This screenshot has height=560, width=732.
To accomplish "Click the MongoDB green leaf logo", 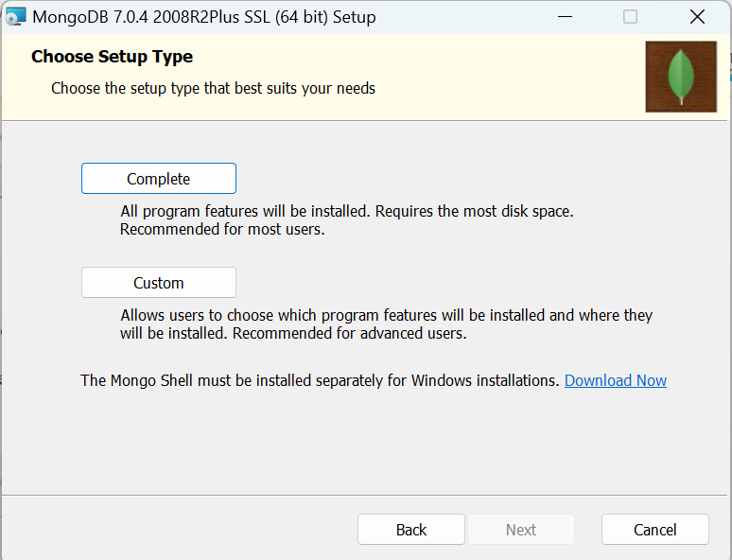I will (x=680, y=77).
